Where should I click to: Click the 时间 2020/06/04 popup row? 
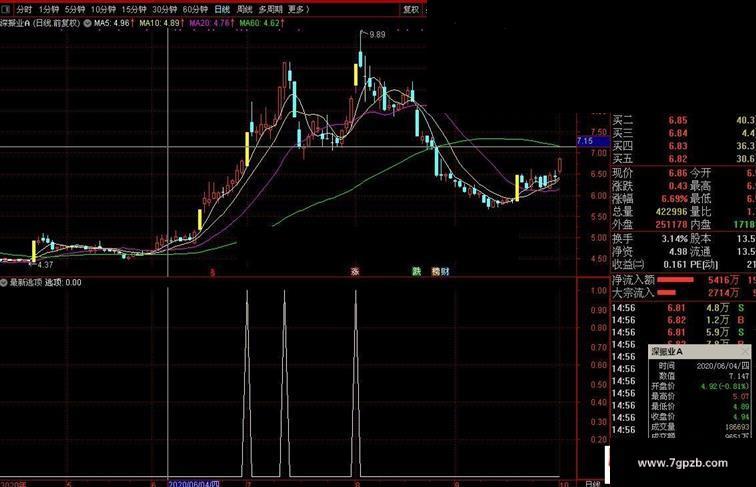click(700, 366)
